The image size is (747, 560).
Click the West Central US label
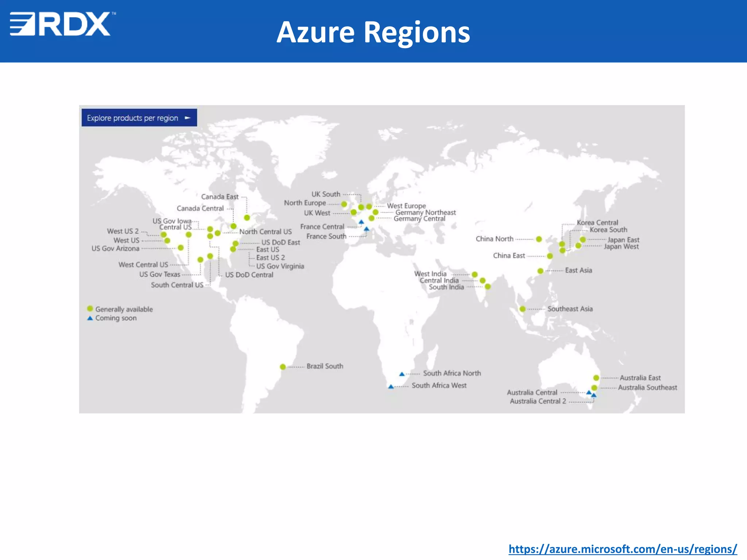(143, 265)
